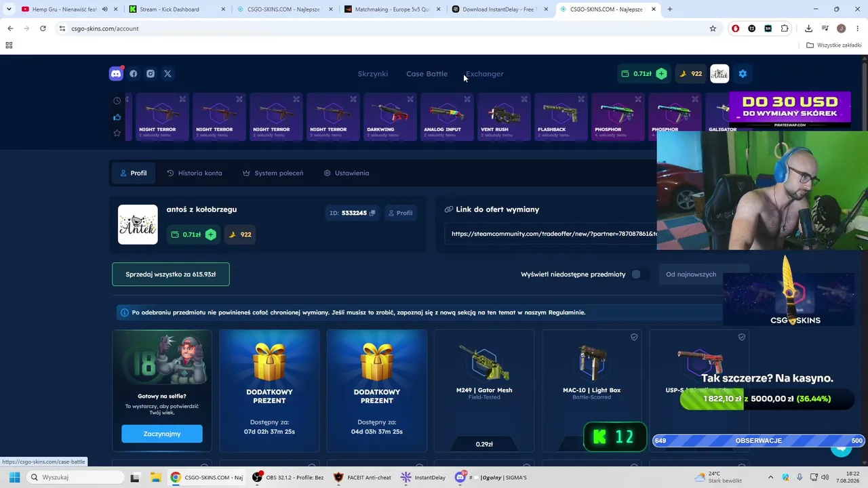The width and height of the screenshot is (868, 488).
Task: Show favorite drops with the star icon
Action: [x=117, y=133]
